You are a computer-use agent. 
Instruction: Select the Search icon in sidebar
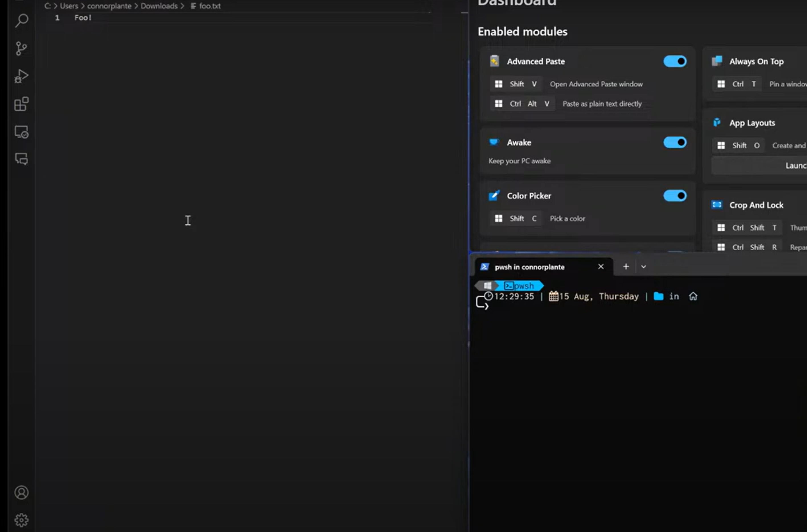(21, 20)
